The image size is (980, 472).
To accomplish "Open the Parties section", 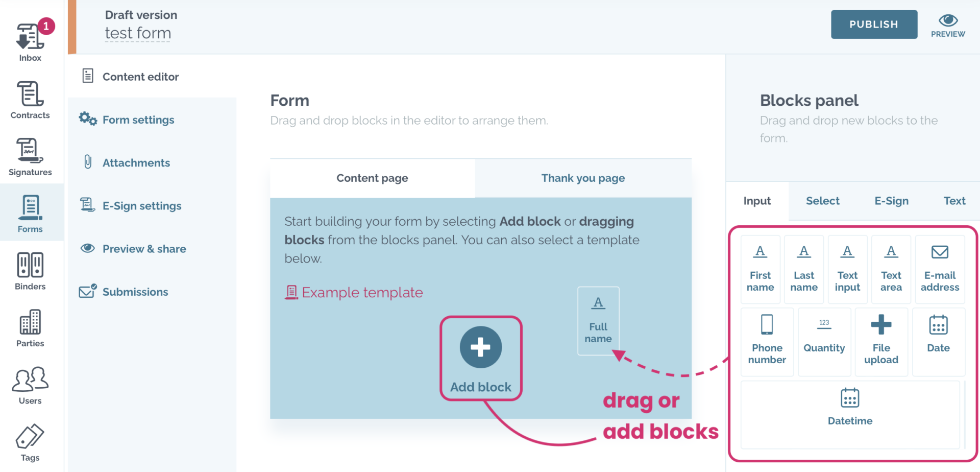I will pyautogui.click(x=30, y=328).
